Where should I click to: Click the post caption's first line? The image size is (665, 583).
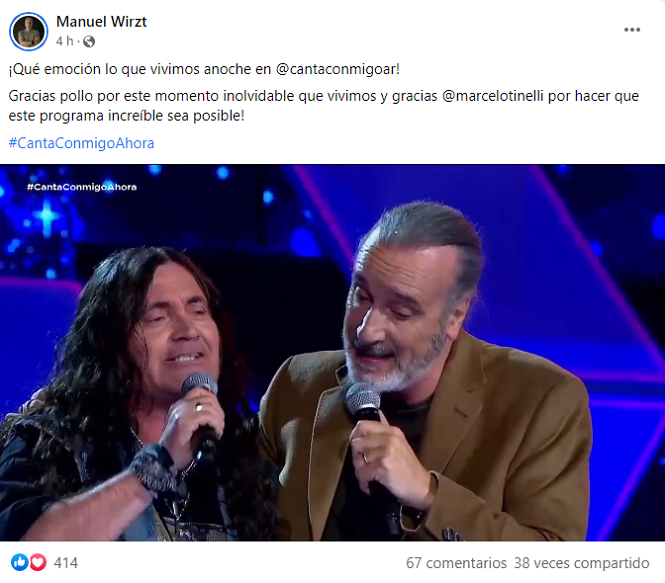tap(204, 69)
